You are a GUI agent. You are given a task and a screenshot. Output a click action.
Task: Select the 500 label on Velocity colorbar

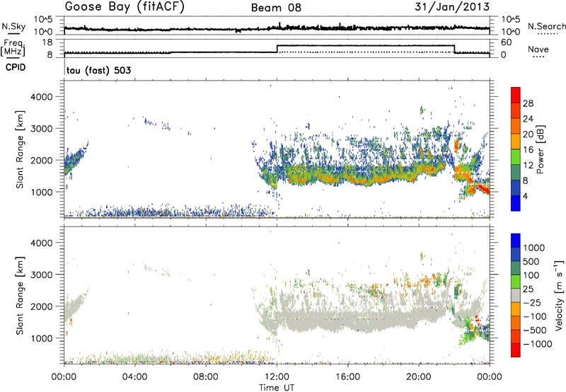click(531, 261)
